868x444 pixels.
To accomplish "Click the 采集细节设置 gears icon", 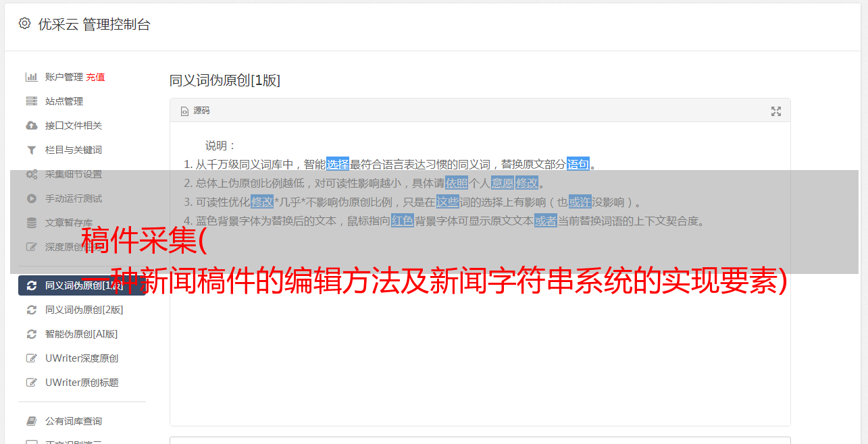I will [x=31, y=174].
